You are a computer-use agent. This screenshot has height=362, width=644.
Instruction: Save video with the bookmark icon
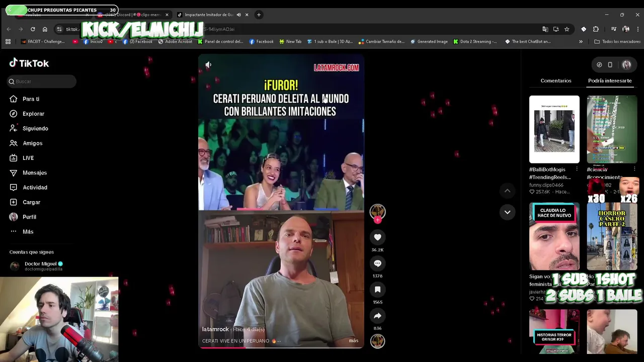tap(377, 290)
